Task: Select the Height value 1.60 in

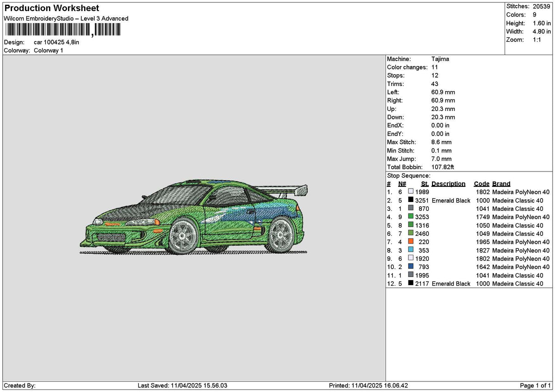Action: (x=542, y=23)
